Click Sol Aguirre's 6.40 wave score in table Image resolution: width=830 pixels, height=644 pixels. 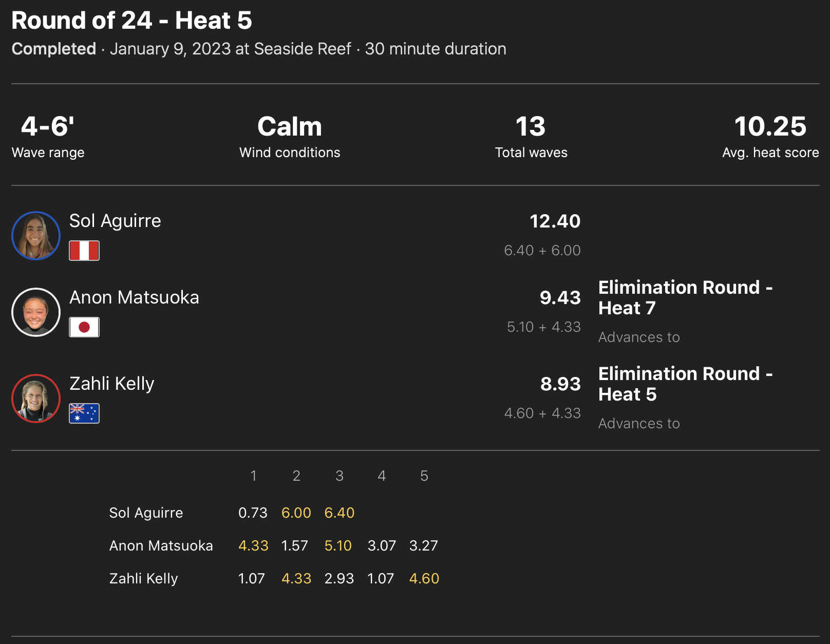click(x=339, y=513)
